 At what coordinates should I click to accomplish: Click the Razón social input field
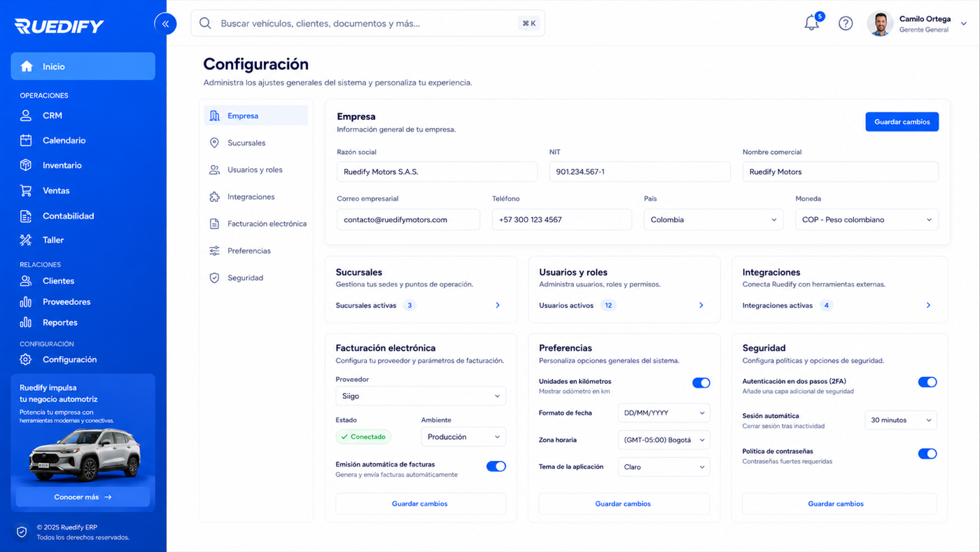437,172
